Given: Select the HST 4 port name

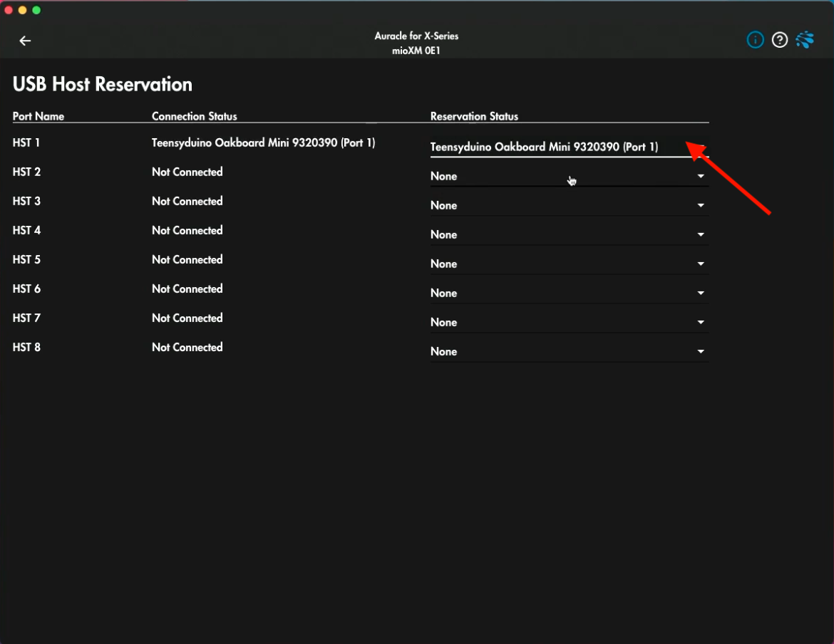Looking at the screenshot, I should click(26, 231).
